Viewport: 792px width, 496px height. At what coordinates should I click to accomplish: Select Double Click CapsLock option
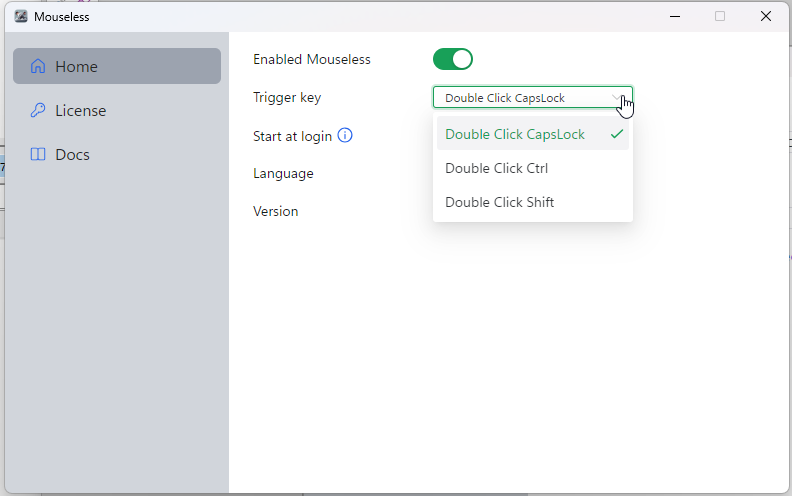532,134
